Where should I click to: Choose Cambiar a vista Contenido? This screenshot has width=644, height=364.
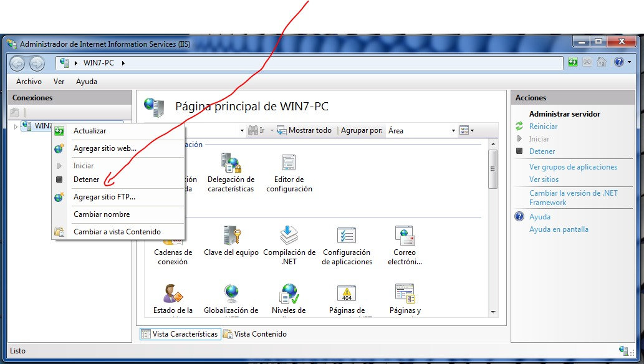[118, 232]
